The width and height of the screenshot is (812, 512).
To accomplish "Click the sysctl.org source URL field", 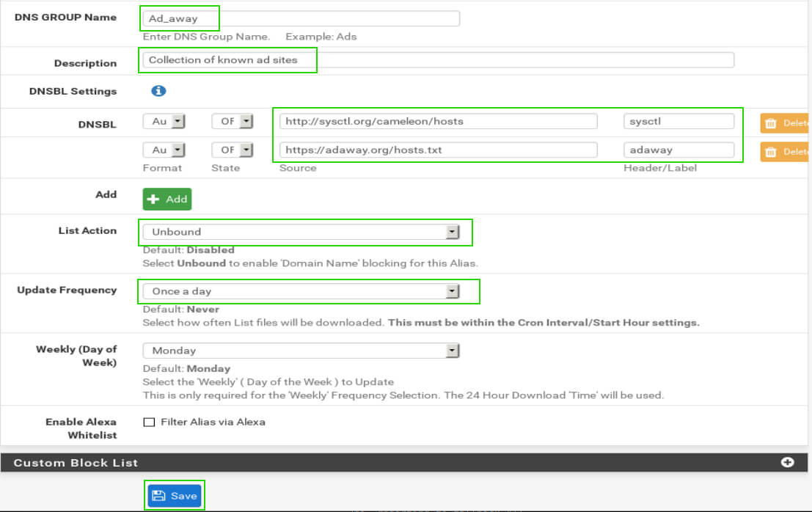I will pyautogui.click(x=438, y=122).
